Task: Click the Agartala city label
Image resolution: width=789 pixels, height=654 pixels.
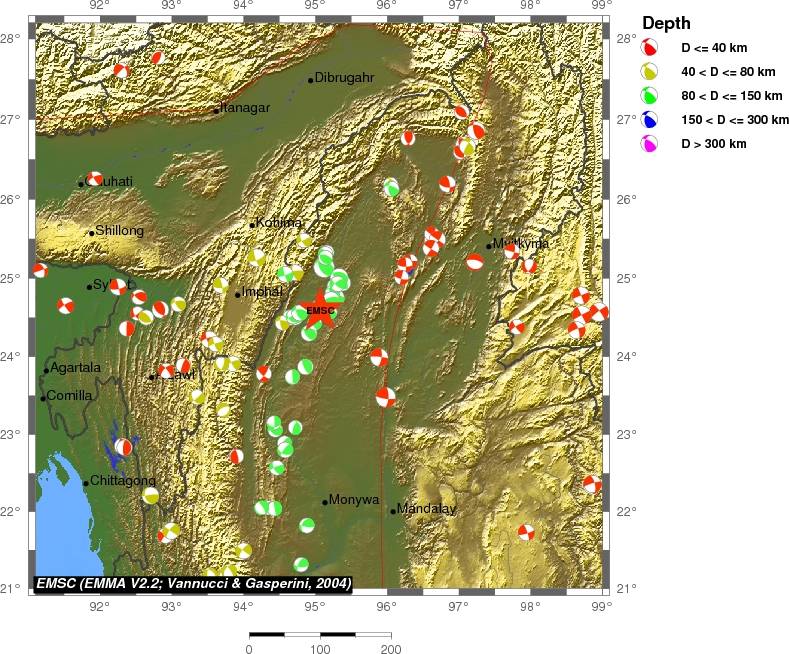Action: (76, 368)
